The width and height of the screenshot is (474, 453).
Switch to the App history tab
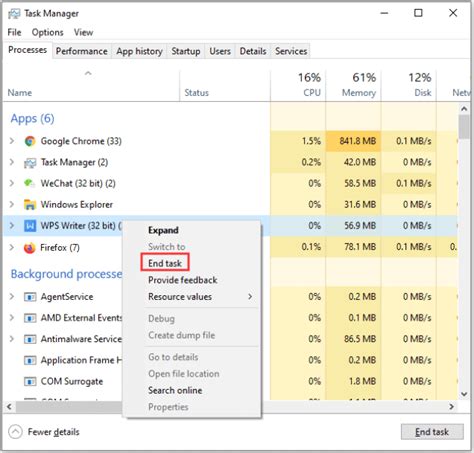[139, 51]
